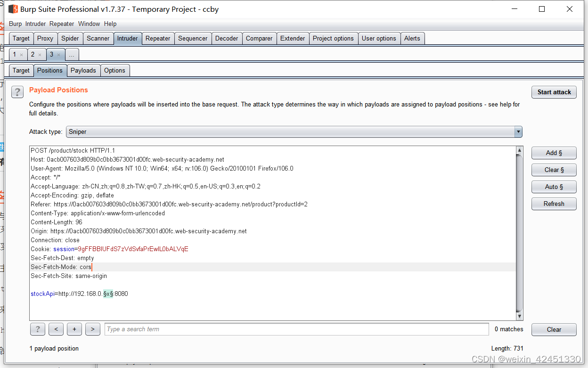Go to previous search match arrow
Image resolution: width=588 pixels, height=368 pixels.
click(56, 329)
